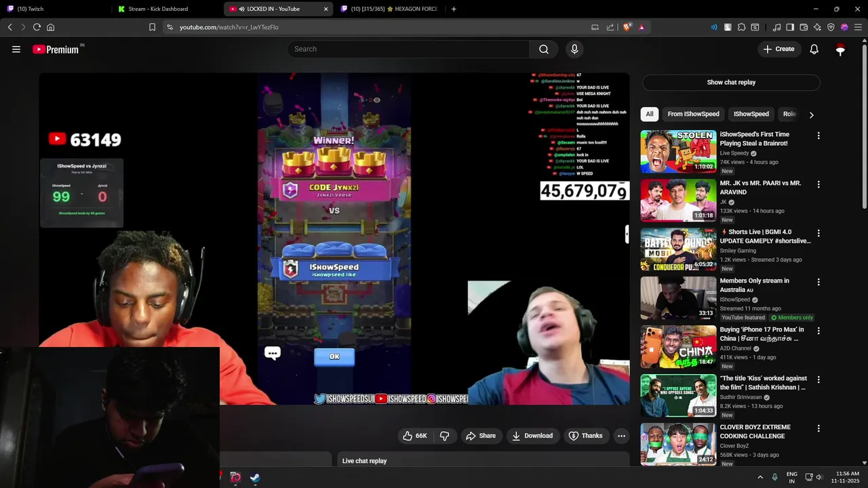Switch to HEXAGON FORCE browser tab

pyautogui.click(x=390, y=9)
